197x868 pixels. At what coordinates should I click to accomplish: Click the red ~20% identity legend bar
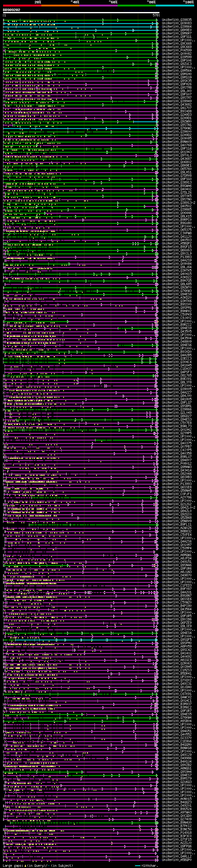click(22, 6)
